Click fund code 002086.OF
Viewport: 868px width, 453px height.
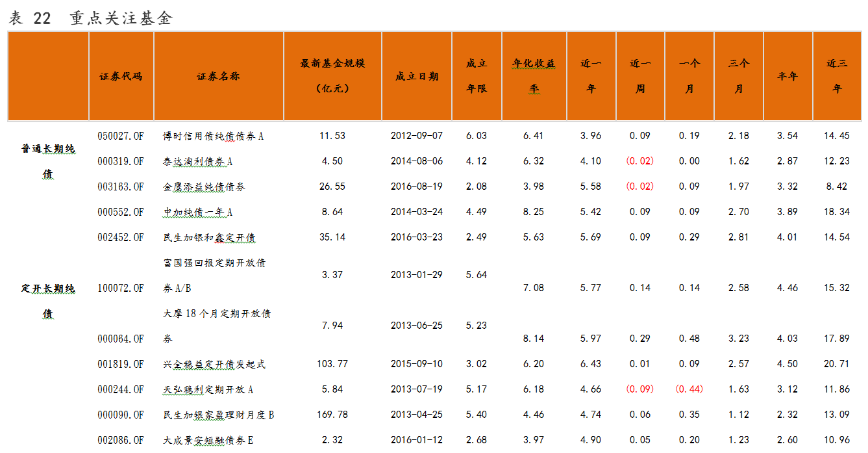[x=121, y=440]
